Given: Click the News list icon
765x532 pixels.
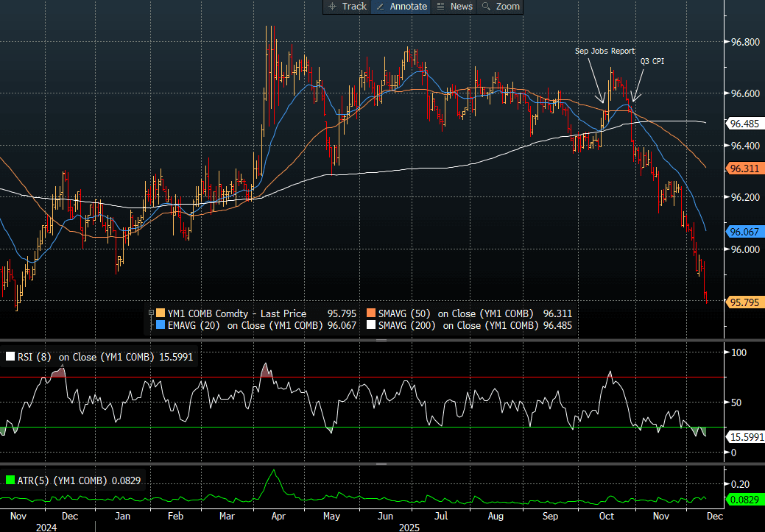Looking at the screenshot, I should [440, 7].
